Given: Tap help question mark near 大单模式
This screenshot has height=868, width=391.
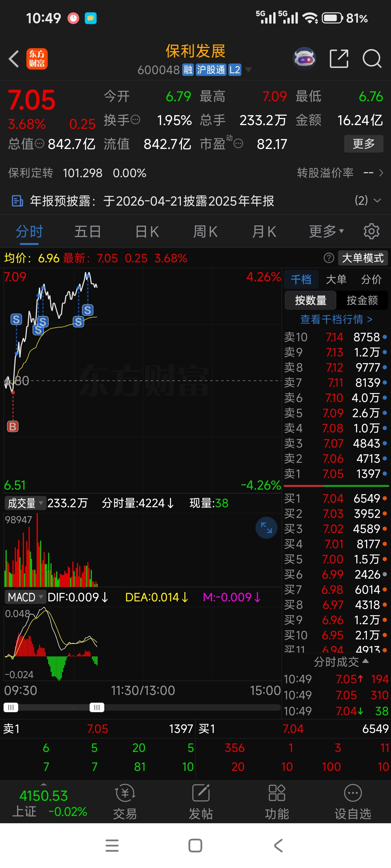Looking at the screenshot, I should pos(329,258).
